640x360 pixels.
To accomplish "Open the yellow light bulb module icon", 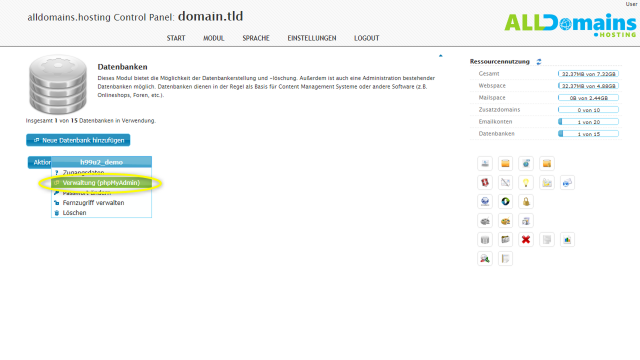I will tap(526, 182).
